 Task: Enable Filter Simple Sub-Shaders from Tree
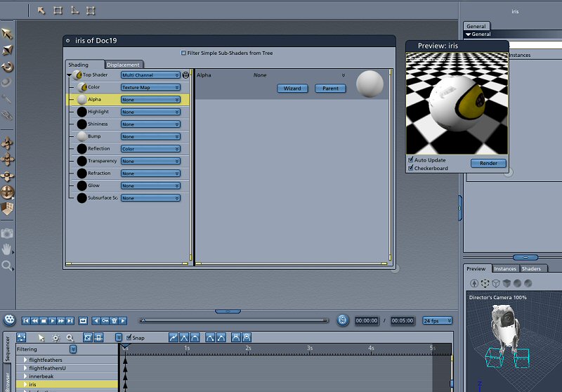[184, 53]
